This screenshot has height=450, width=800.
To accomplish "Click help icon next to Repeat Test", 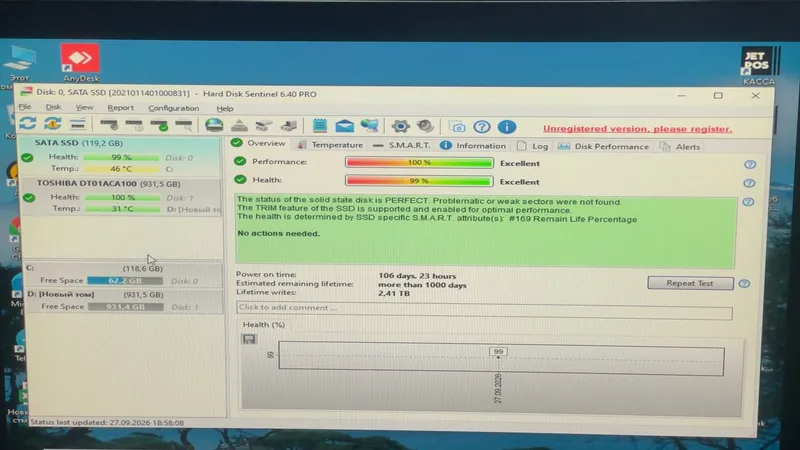I will click(x=744, y=284).
